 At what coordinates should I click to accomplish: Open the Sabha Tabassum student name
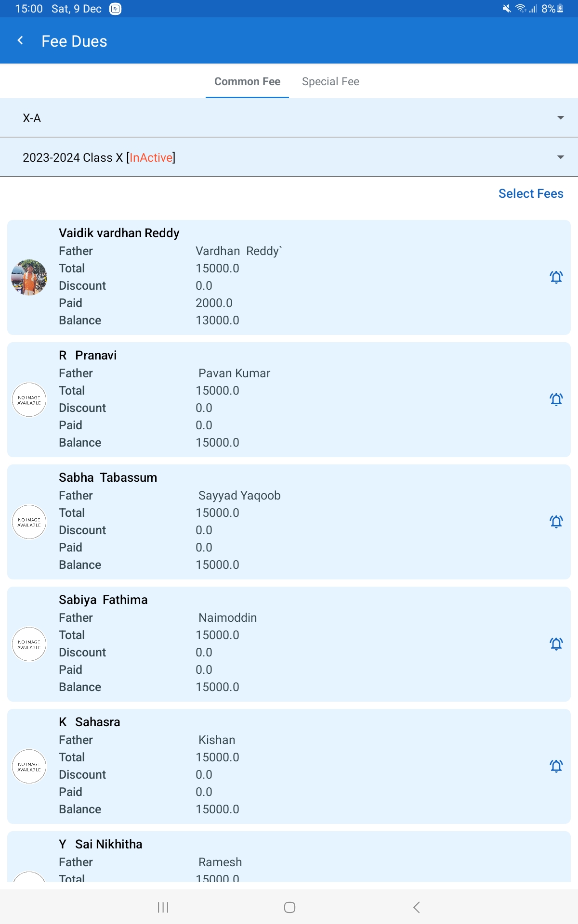point(108,477)
